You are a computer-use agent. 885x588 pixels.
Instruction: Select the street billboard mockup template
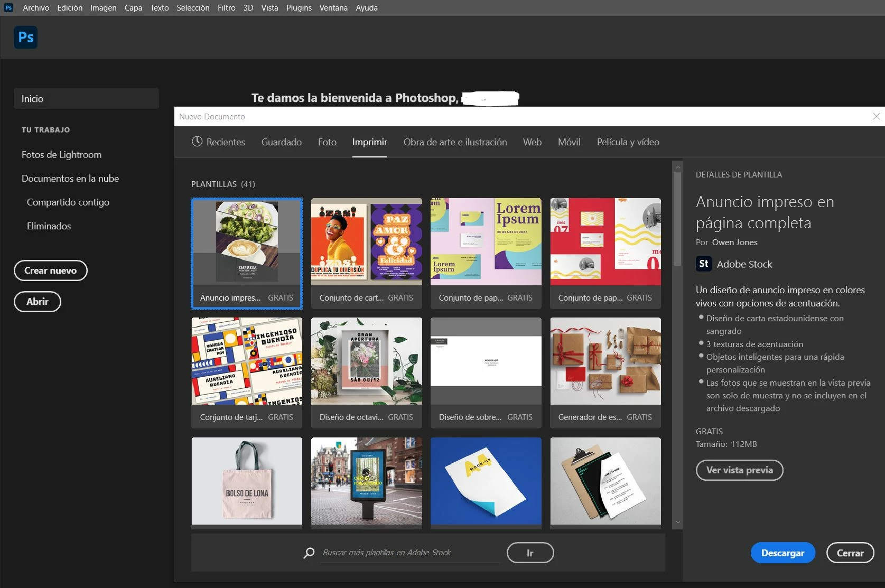pyautogui.click(x=366, y=482)
